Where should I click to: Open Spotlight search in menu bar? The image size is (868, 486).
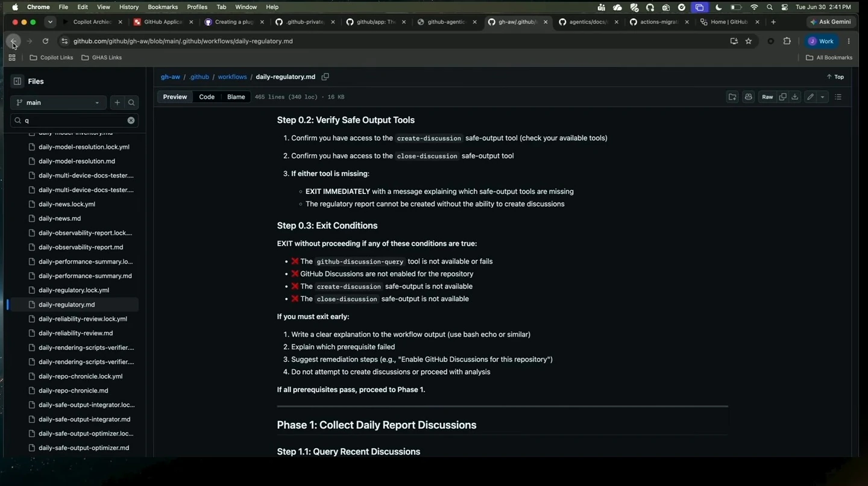pos(770,7)
